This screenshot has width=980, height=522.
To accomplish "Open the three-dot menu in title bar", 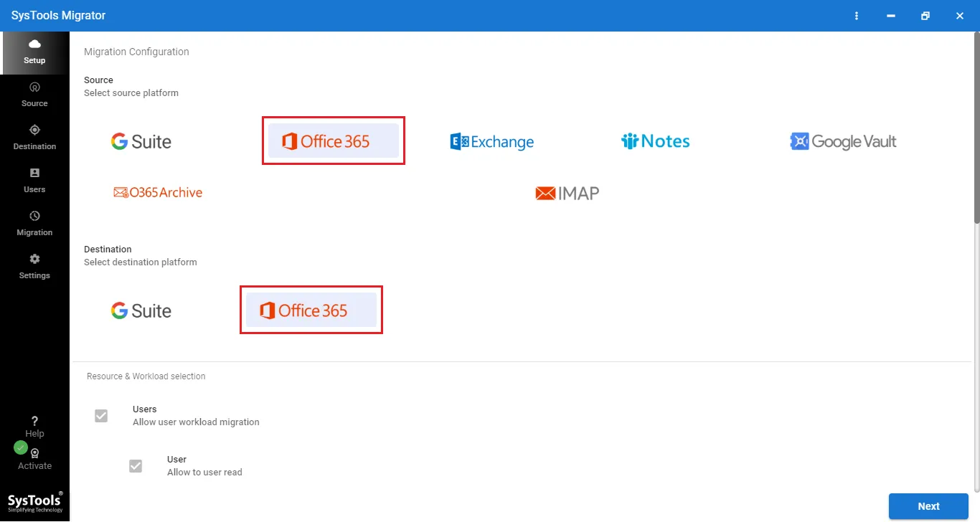I will click(x=857, y=16).
